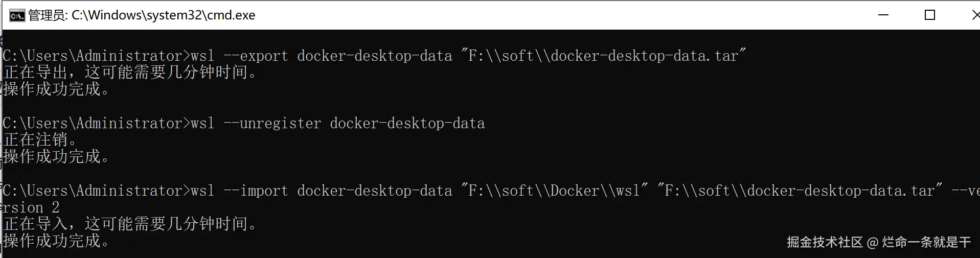The width and height of the screenshot is (980, 258).
Task: Click the --unregister flag text
Action: point(272,123)
